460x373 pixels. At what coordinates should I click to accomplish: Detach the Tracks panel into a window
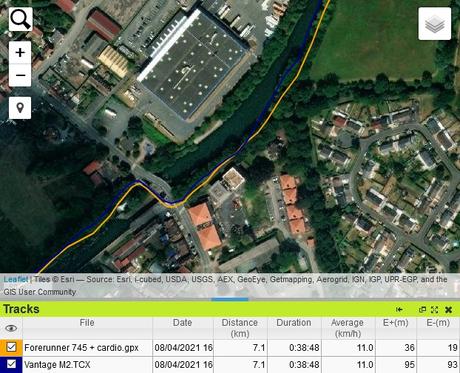(422, 310)
